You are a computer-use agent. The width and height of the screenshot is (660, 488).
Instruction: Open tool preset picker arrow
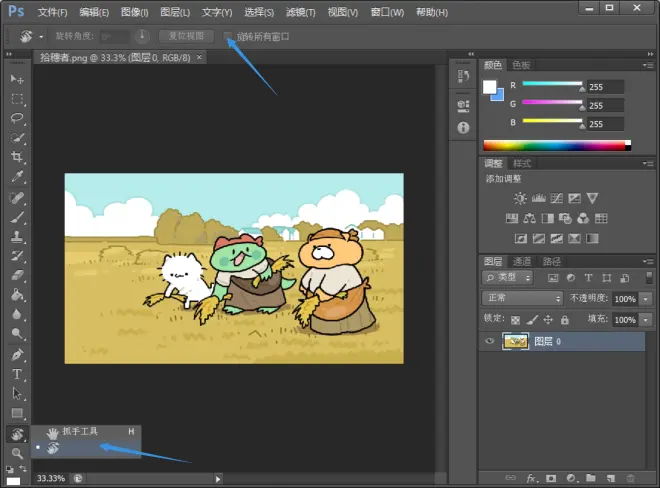click(x=41, y=37)
